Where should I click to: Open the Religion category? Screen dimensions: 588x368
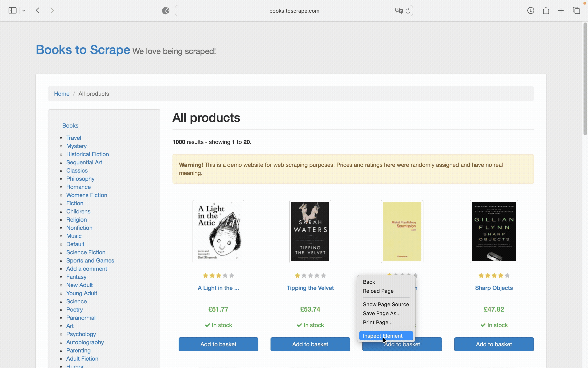tap(77, 220)
